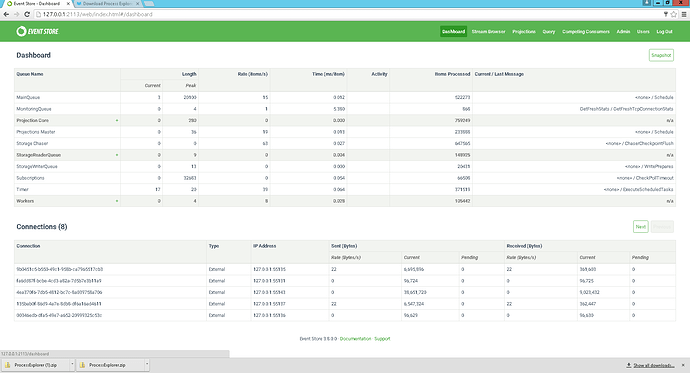Click the Items Processed column header
Screen dimensions: 690x373
(452, 74)
